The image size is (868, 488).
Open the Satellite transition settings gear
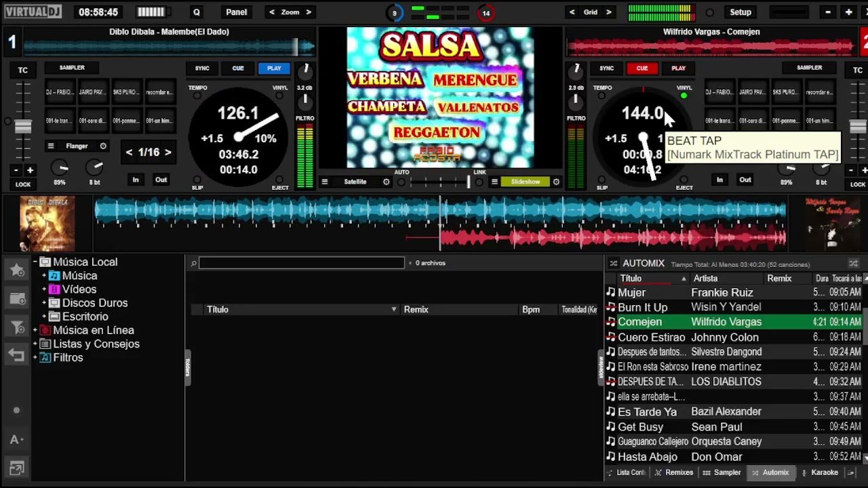tap(387, 182)
